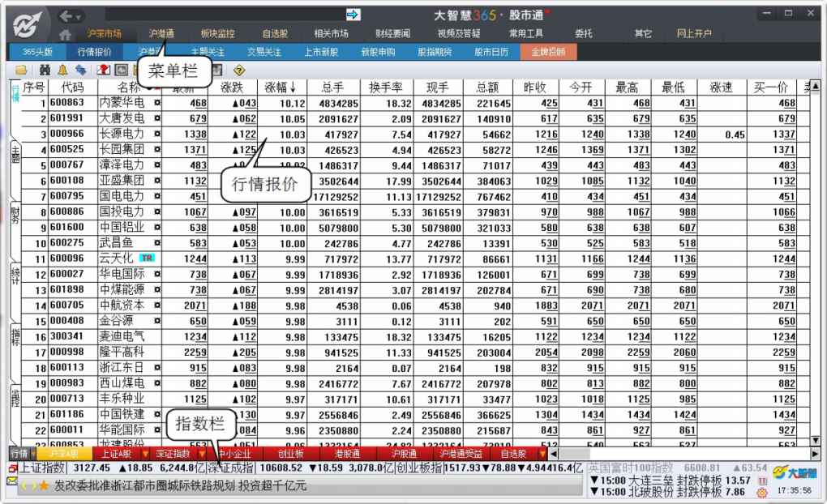
Task: Open the envelope message icon in status bar
Action: 12,481
